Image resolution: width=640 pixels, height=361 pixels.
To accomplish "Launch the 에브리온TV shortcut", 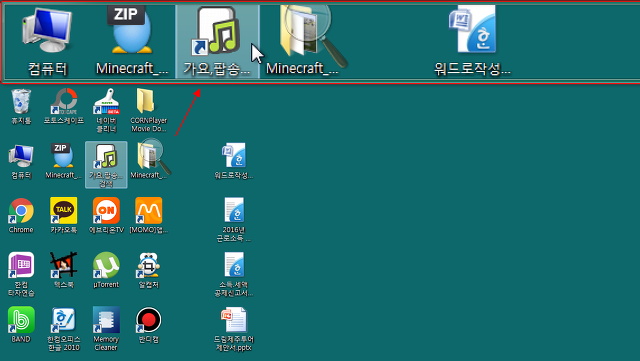I will coord(106,216).
